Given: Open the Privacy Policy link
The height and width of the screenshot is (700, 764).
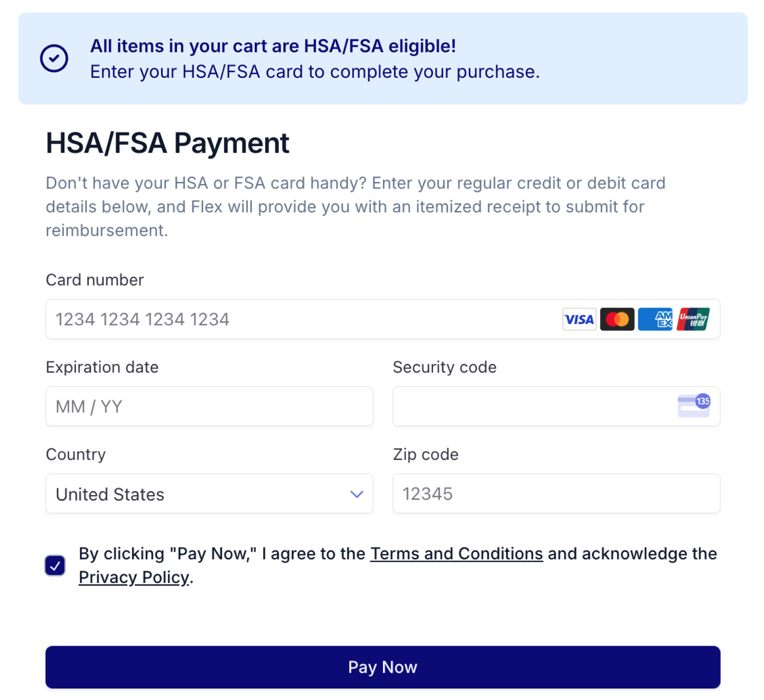Looking at the screenshot, I should pos(134,577).
